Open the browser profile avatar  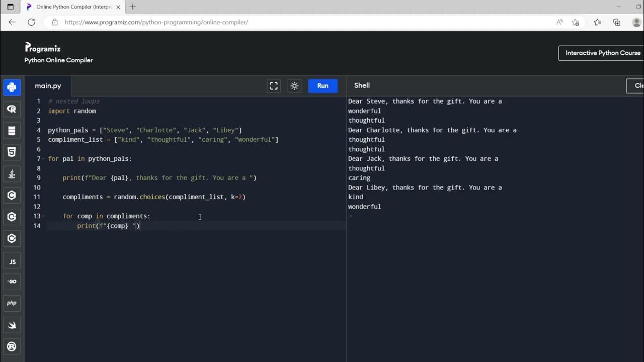(636, 22)
